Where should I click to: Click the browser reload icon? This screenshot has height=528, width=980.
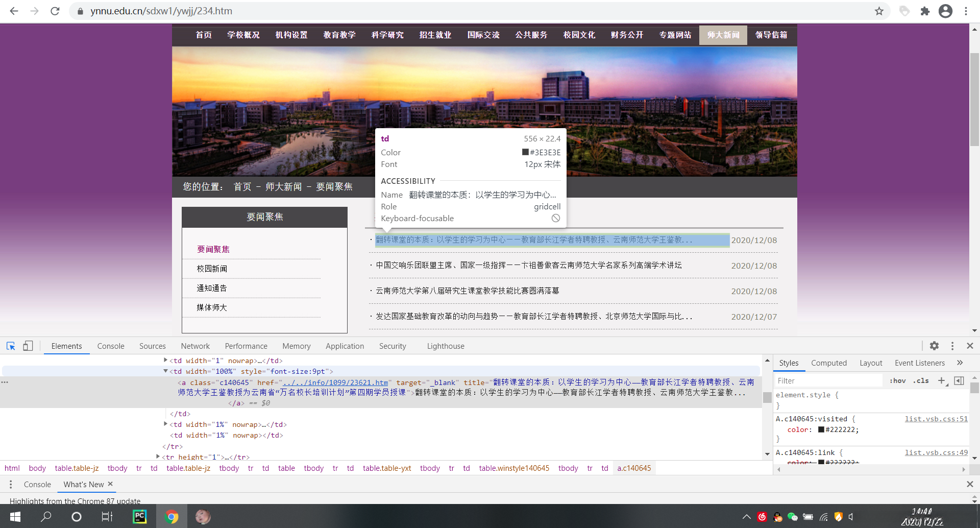(55, 11)
